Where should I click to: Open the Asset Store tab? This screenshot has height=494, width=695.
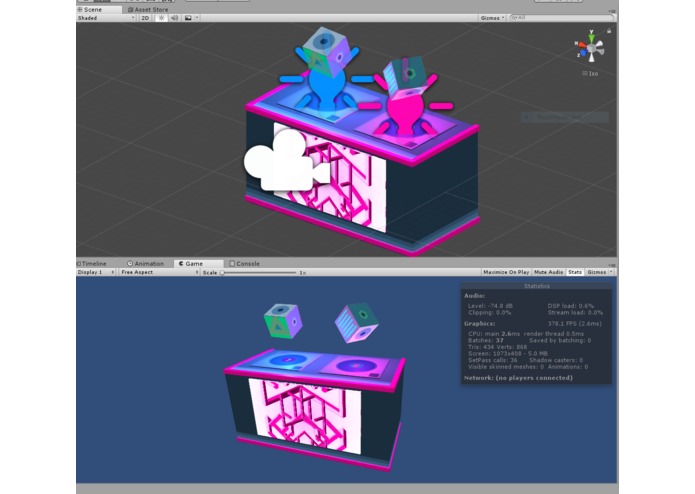[x=148, y=9]
